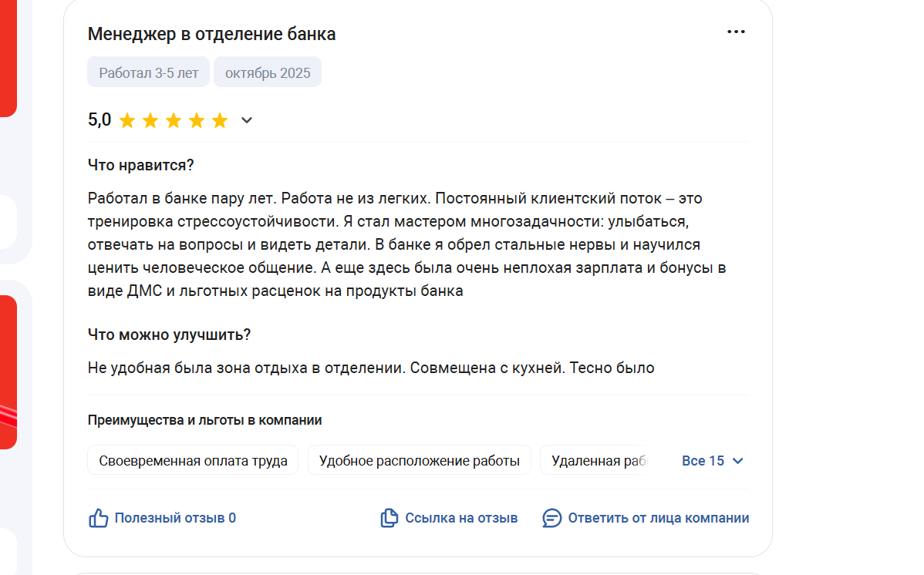Click 'Ссылка на отзыв' link
The image size is (924, 575).
click(x=461, y=518)
